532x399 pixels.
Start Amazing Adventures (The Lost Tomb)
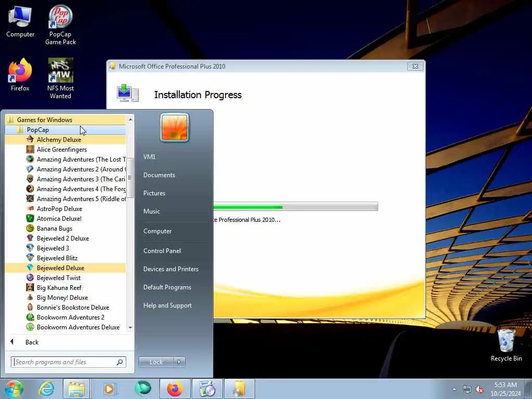pos(65,159)
